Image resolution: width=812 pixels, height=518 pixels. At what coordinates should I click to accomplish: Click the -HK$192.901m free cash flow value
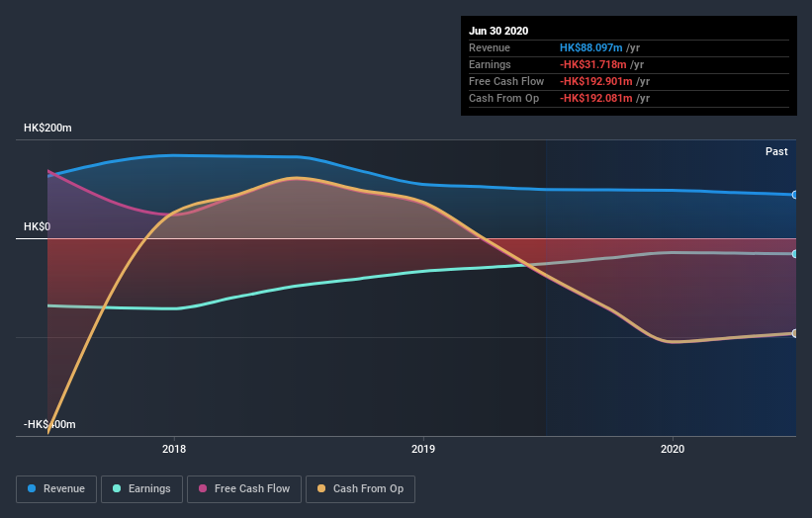click(x=596, y=81)
